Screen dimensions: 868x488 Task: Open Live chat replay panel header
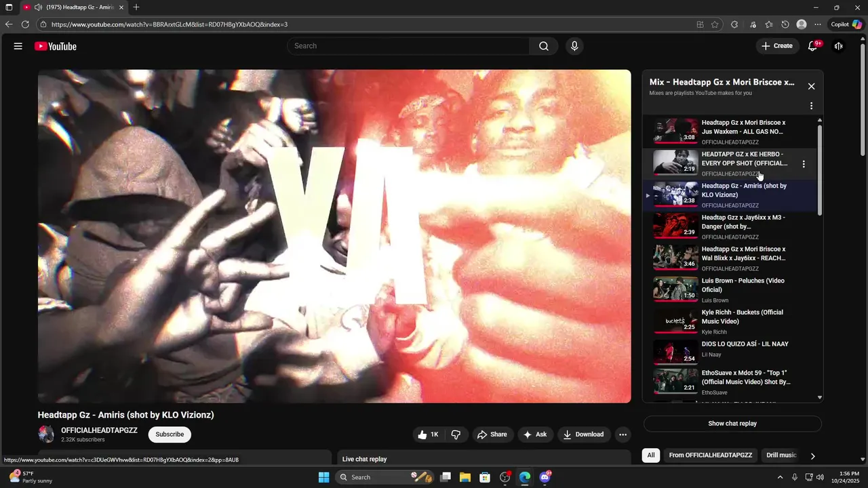pyautogui.click(x=484, y=459)
